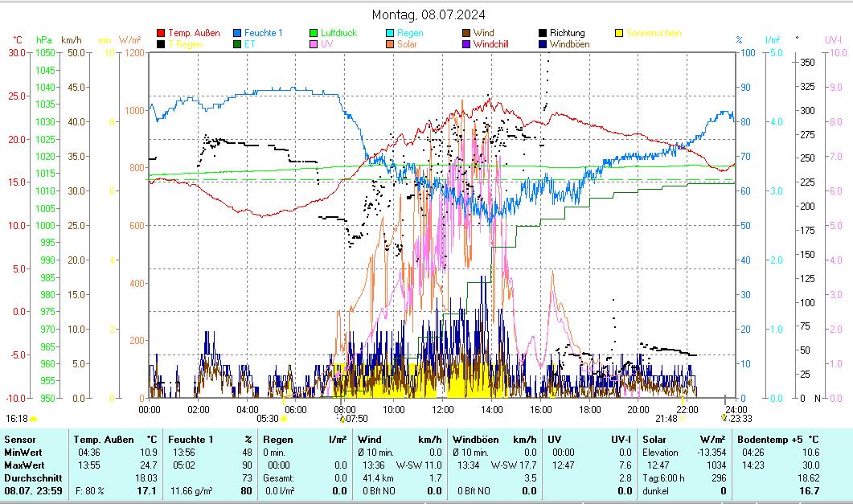Select the orange Solar legend square
Image resolution: width=853 pixels, height=504 pixels.
click(x=390, y=44)
